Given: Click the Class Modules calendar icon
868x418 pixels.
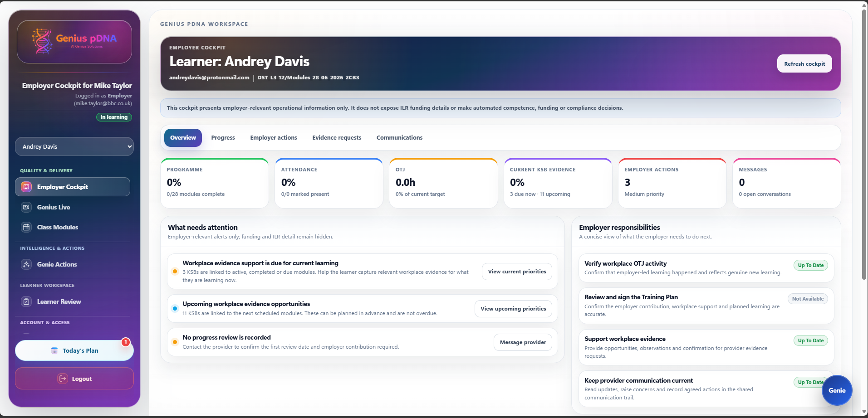Looking at the screenshot, I should point(26,227).
